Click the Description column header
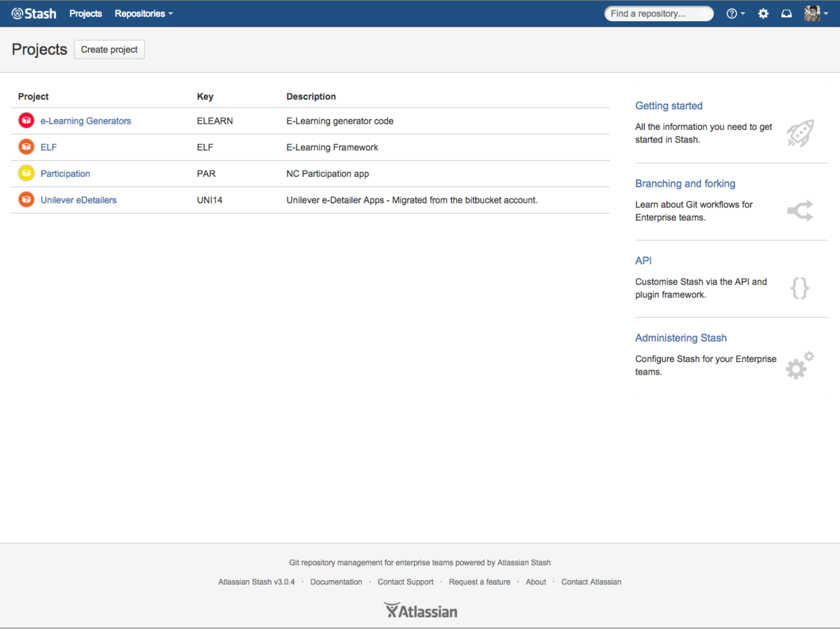 pos(311,96)
